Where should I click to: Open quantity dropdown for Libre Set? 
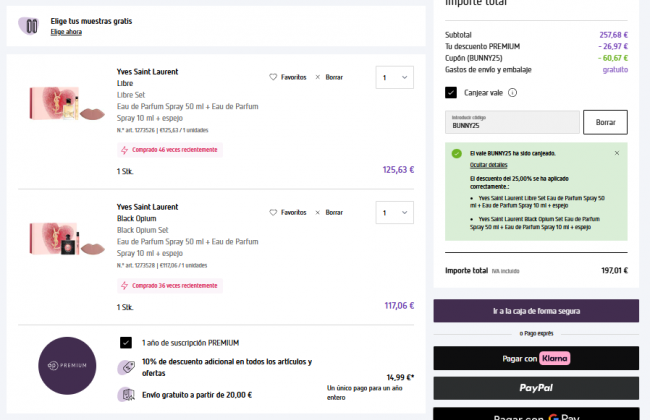click(394, 77)
